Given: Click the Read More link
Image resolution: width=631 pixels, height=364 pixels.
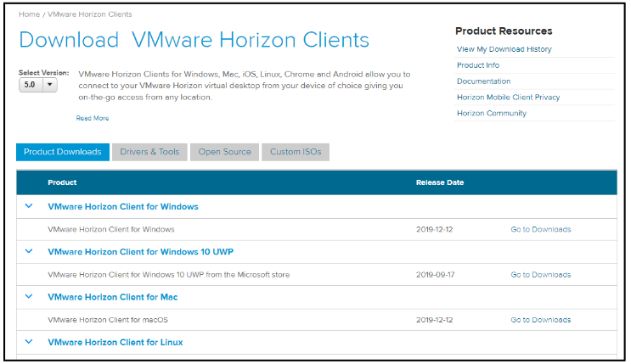Looking at the screenshot, I should pyautogui.click(x=93, y=118).
